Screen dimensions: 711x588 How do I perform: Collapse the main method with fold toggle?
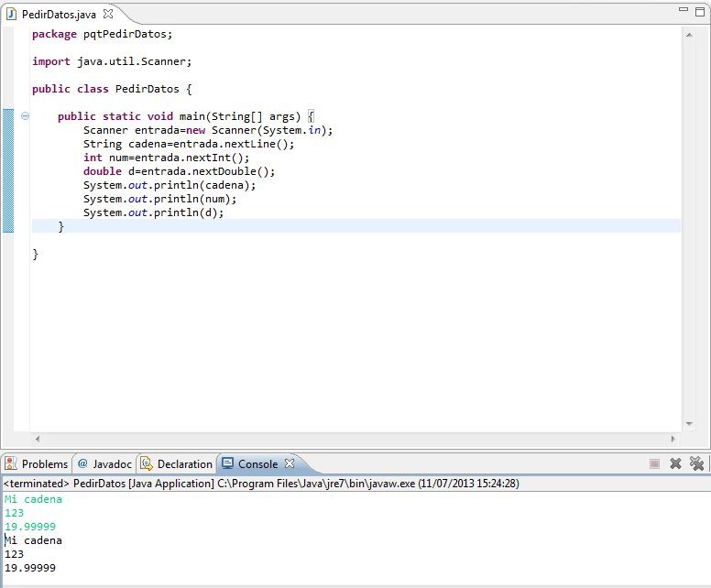click(x=25, y=116)
